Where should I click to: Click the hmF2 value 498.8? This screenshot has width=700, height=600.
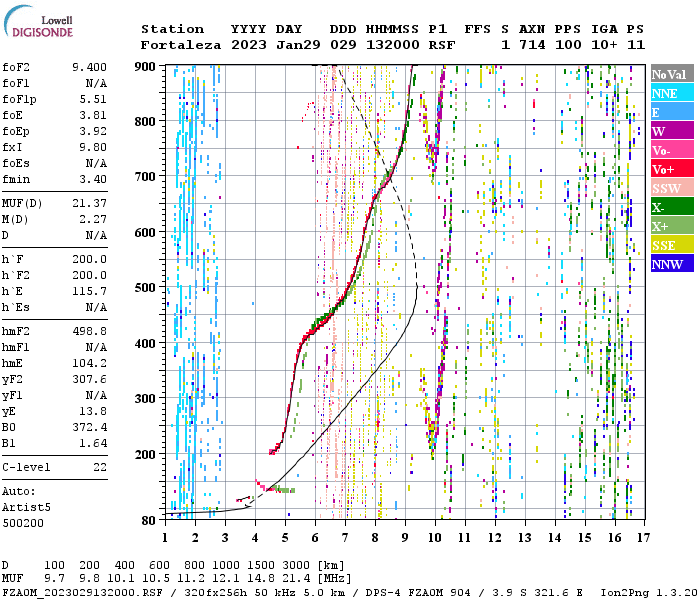coord(89,331)
